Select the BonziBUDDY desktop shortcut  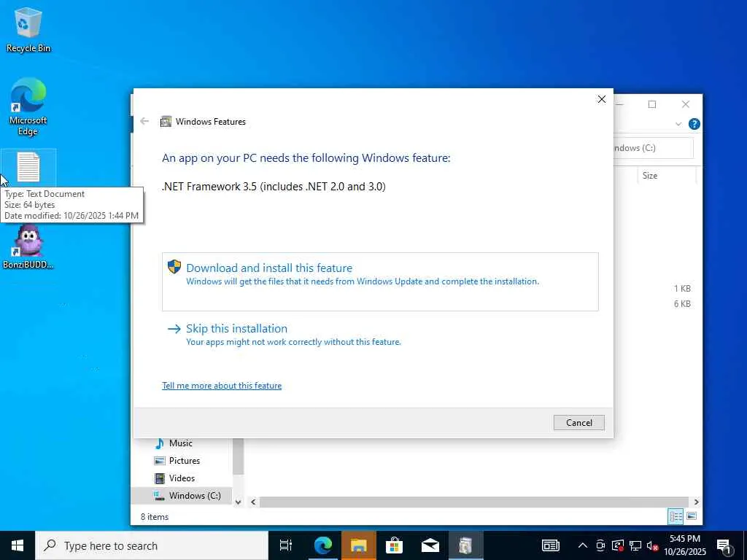pos(28,246)
